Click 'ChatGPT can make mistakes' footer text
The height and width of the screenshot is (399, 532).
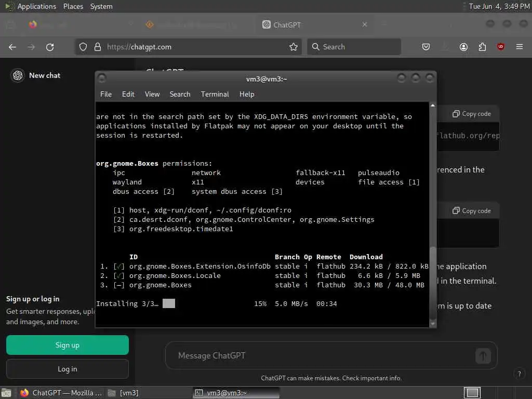click(331, 378)
